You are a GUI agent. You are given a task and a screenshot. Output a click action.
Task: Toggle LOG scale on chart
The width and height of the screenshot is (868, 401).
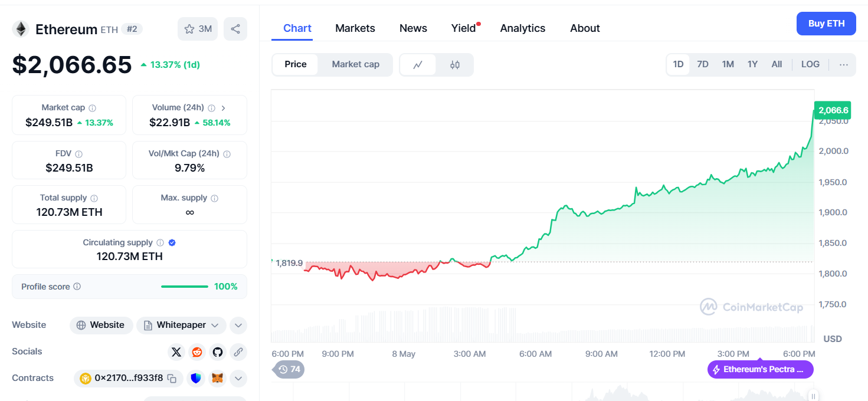point(810,64)
